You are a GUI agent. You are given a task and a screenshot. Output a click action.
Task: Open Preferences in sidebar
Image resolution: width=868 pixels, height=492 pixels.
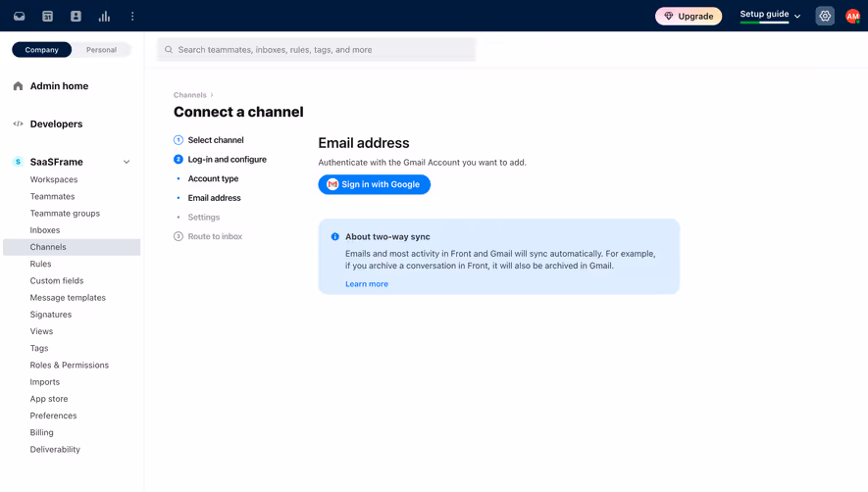pyautogui.click(x=53, y=416)
